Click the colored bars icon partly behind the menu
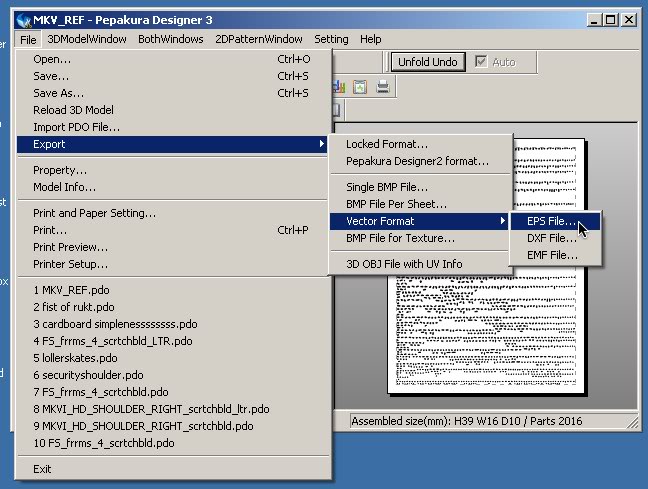Viewport: 648px width, 489px height. 339,87
